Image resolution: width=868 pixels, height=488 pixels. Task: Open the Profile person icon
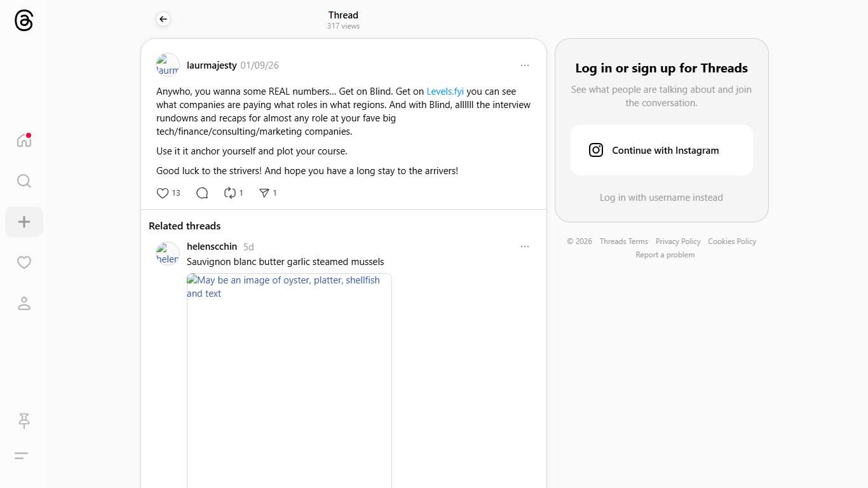[24, 304]
